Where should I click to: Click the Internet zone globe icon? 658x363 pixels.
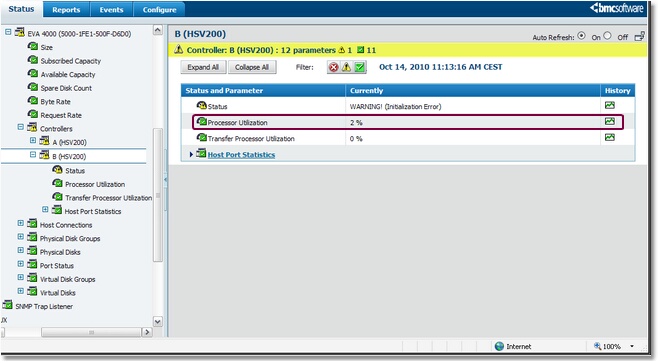(499, 346)
